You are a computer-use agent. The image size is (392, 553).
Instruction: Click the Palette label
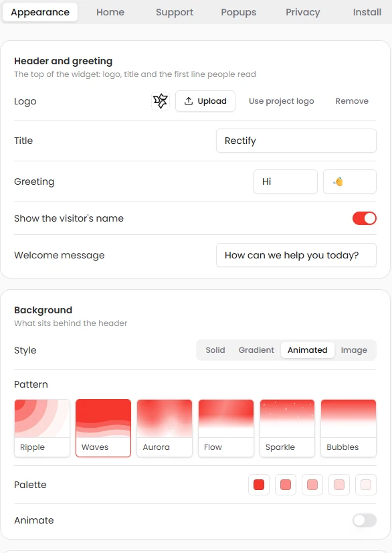point(30,485)
